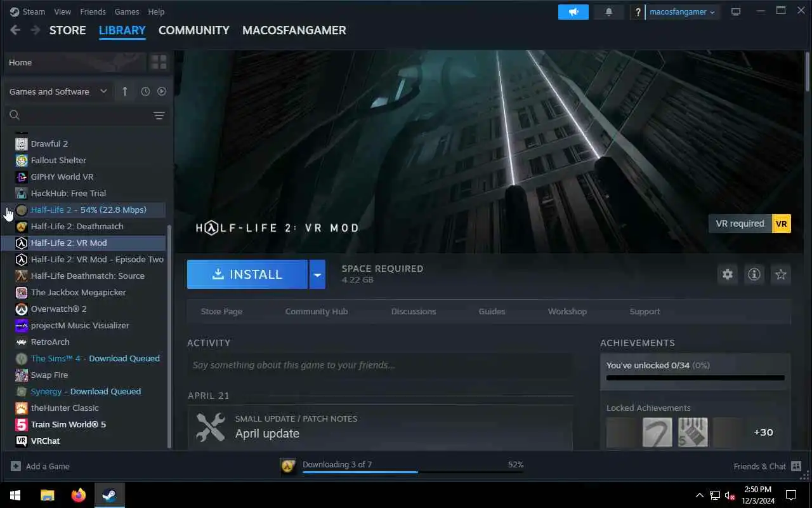This screenshot has height=508, width=812.
Task: Click the download progress bar
Action: click(413, 472)
